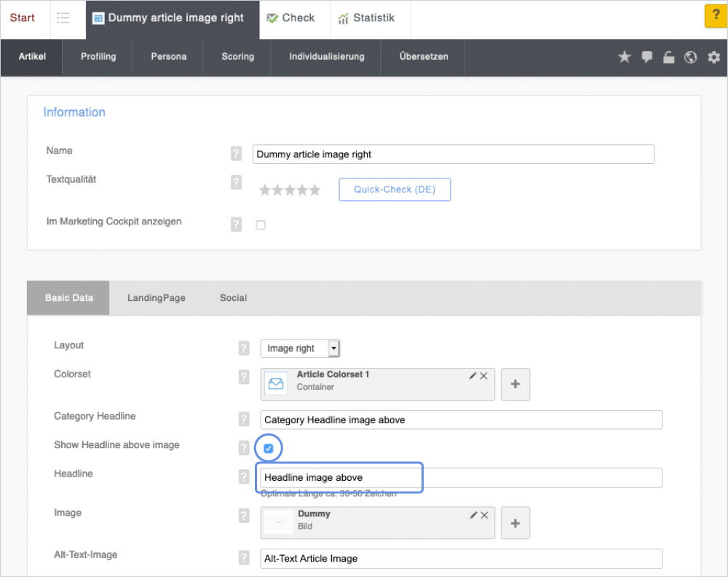
Task: Open the Persona section
Action: tap(169, 57)
